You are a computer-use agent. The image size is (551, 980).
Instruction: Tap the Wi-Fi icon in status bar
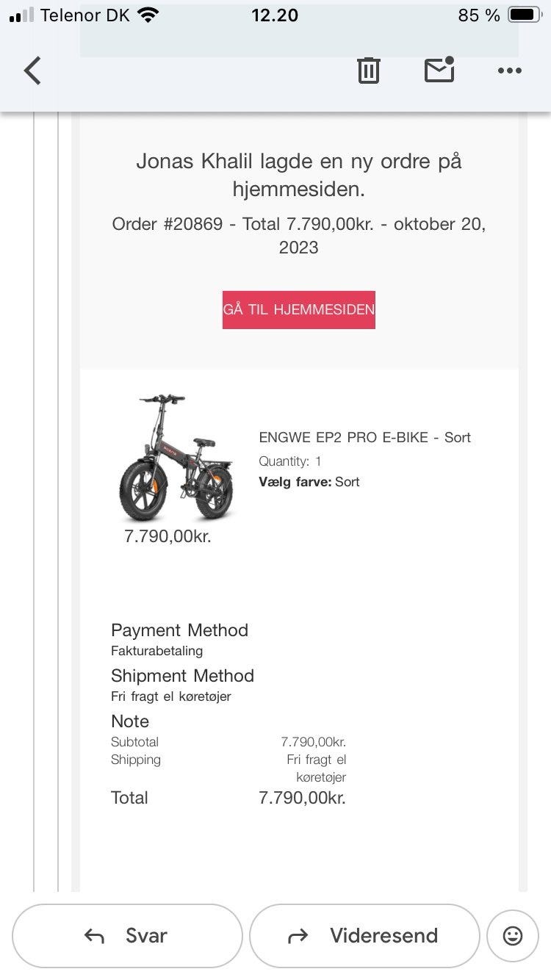click(148, 15)
